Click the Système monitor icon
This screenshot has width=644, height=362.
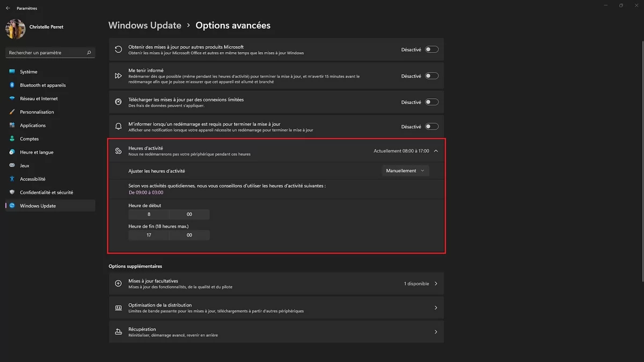(x=12, y=72)
